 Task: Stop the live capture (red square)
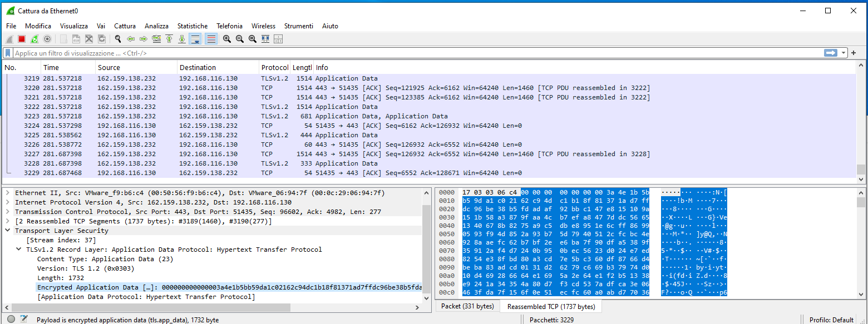[21, 39]
